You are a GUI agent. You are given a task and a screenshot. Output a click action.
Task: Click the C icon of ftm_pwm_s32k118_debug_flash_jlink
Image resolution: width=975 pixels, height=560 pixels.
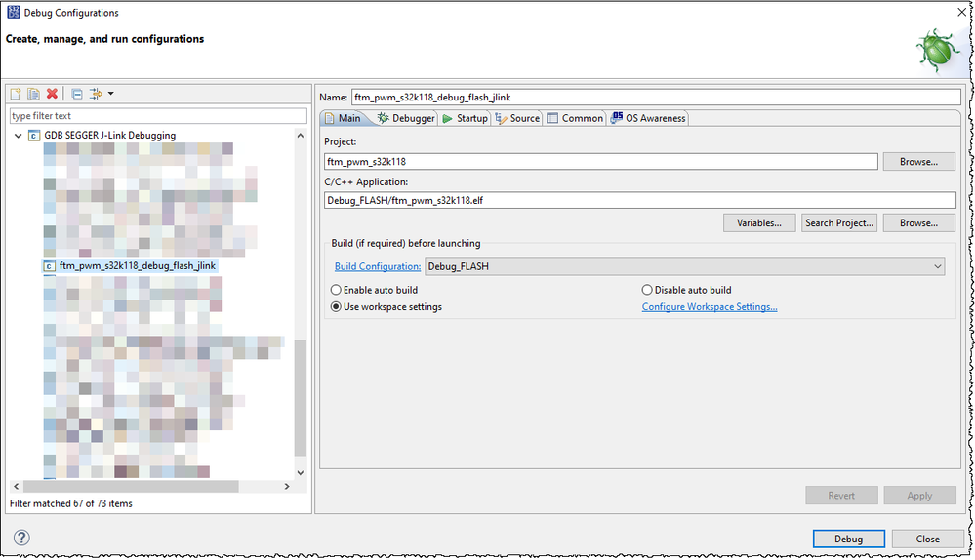(x=49, y=266)
